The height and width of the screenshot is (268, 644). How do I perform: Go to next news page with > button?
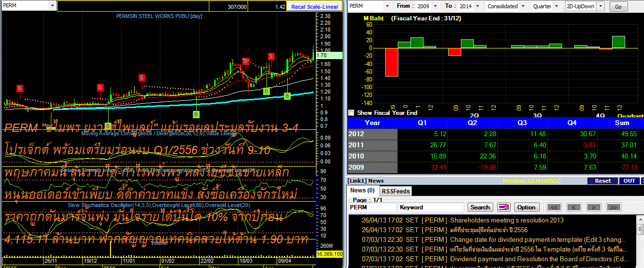click(594, 207)
